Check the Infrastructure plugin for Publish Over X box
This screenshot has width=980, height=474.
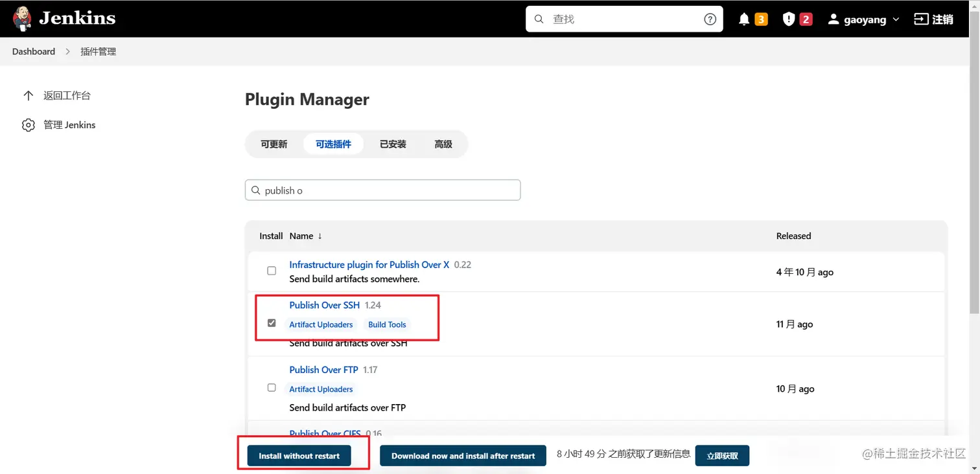[x=272, y=271]
